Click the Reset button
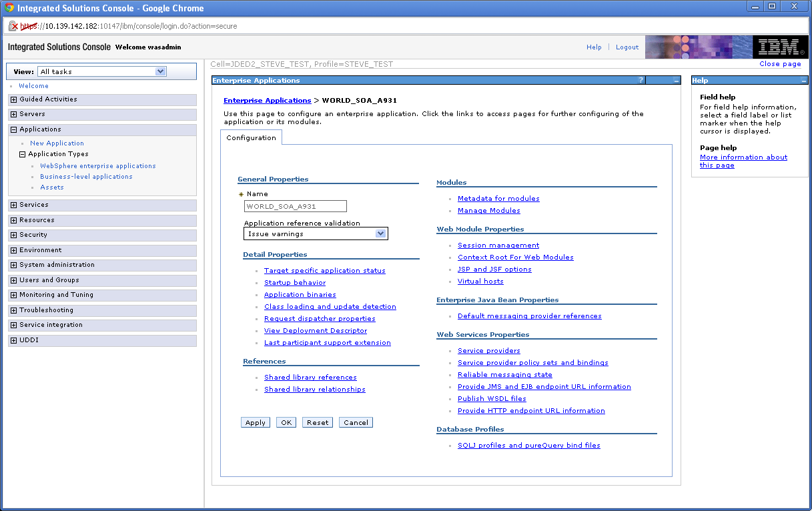Viewport: 812px width, 511px height. 318,422
